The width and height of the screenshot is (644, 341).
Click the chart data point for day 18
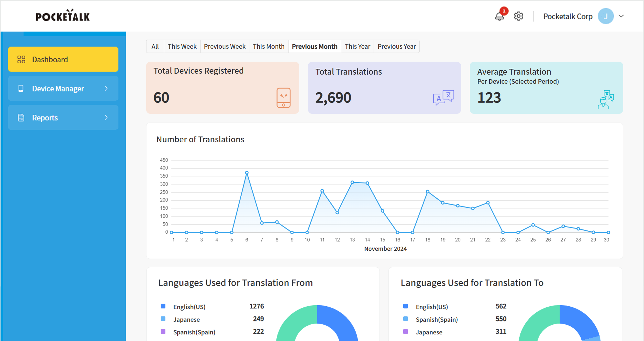click(x=428, y=191)
